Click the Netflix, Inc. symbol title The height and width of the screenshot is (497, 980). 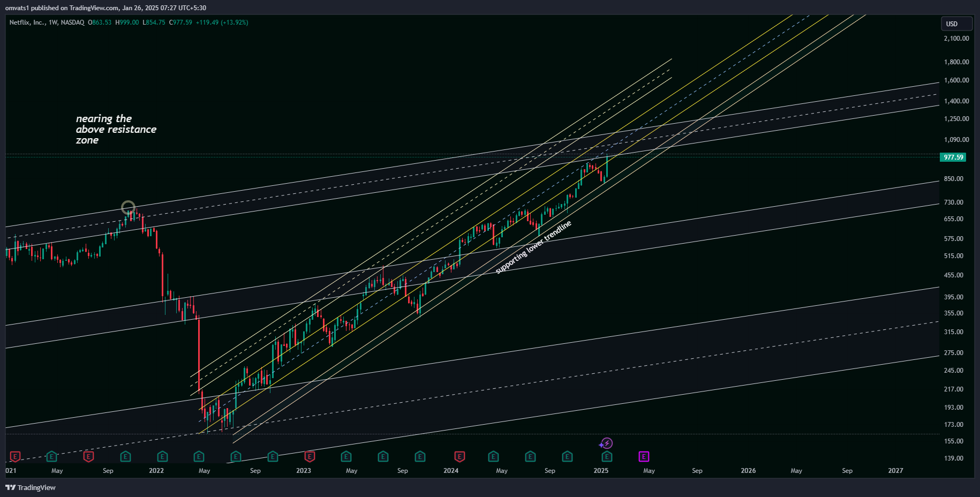pos(27,22)
